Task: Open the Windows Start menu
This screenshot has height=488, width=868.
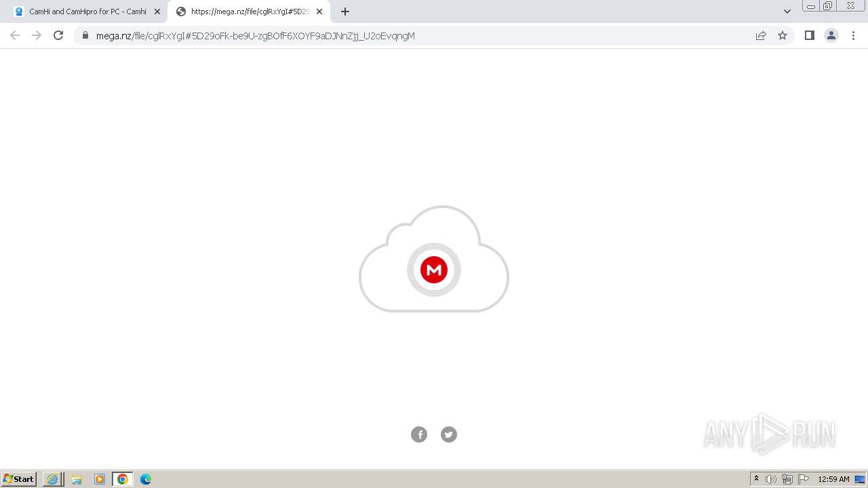Action: (19, 479)
